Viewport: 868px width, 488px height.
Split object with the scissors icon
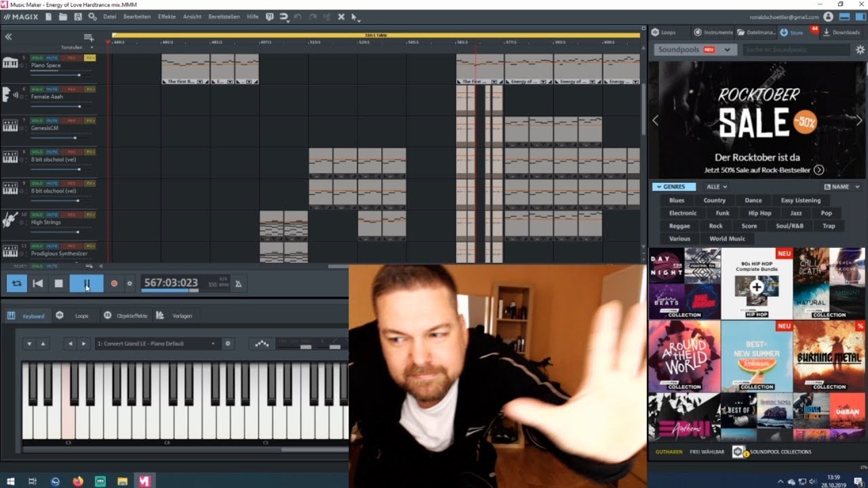327,16
